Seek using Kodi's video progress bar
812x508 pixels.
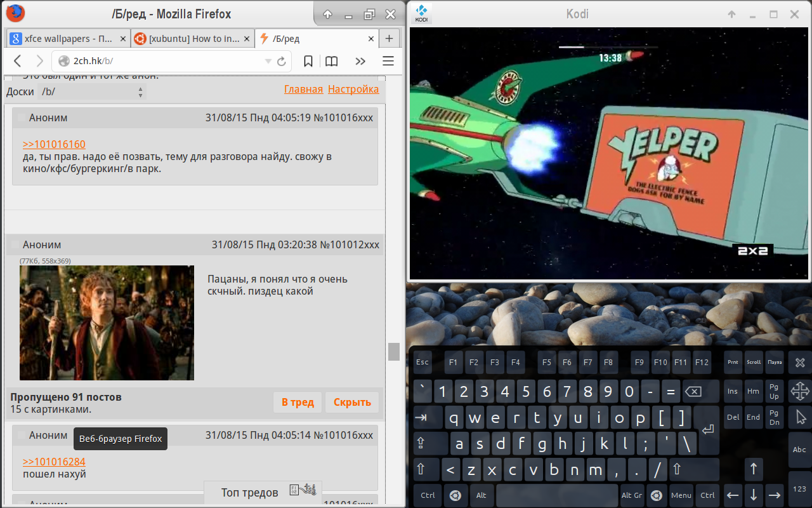click(x=608, y=47)
